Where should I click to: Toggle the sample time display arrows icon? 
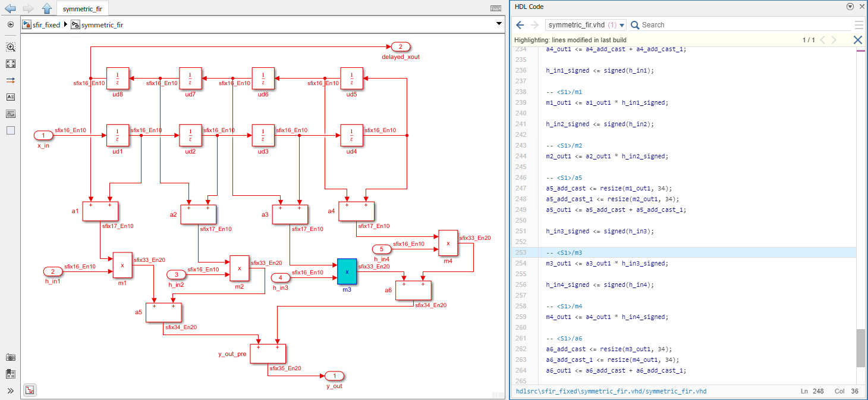click(x=11, y=80)
